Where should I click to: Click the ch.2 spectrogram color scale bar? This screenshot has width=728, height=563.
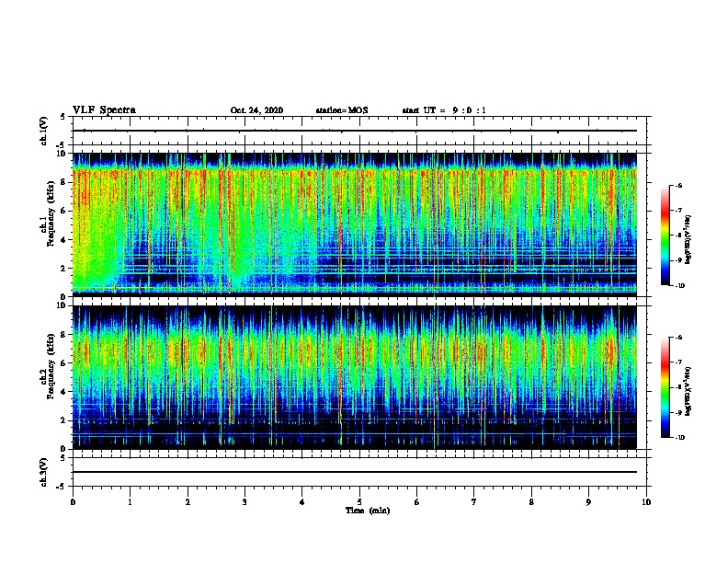coord(665,387)
